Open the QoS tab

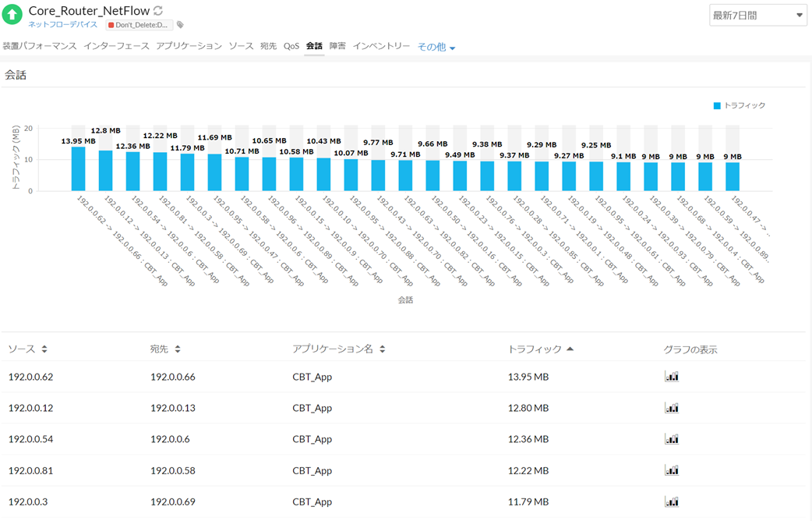click(291, 46)
